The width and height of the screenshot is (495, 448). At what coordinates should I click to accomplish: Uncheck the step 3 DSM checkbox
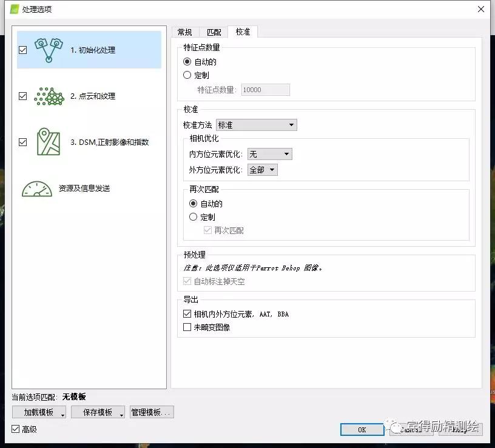[23, 142]
